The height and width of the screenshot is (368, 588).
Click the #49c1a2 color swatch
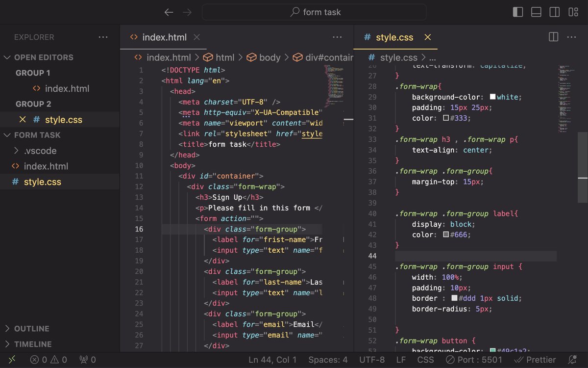pos(492,351)
